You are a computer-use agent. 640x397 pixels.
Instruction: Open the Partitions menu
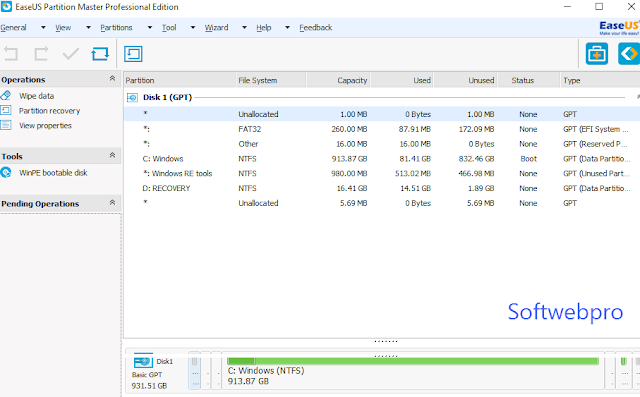(116, 28)
